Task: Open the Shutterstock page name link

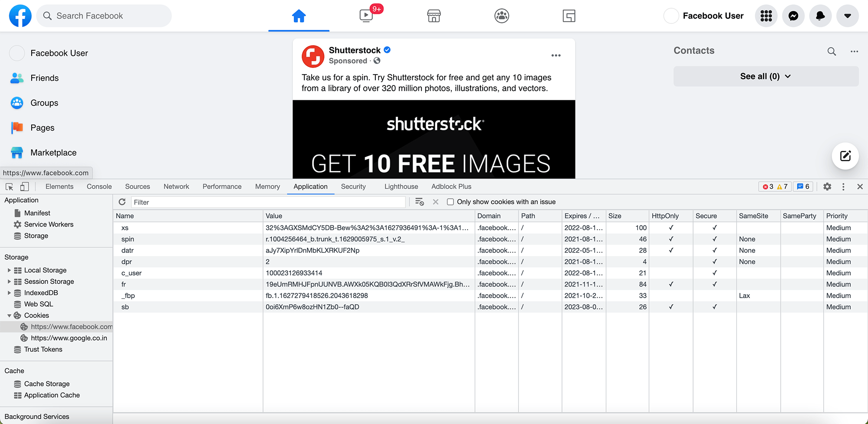Action: point(355,50)
